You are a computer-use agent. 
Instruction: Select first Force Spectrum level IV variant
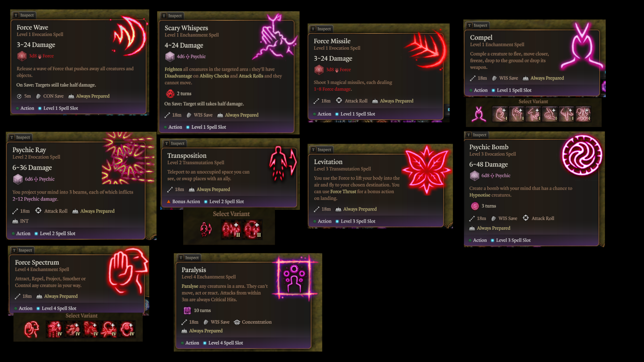[x=54, y=329]
